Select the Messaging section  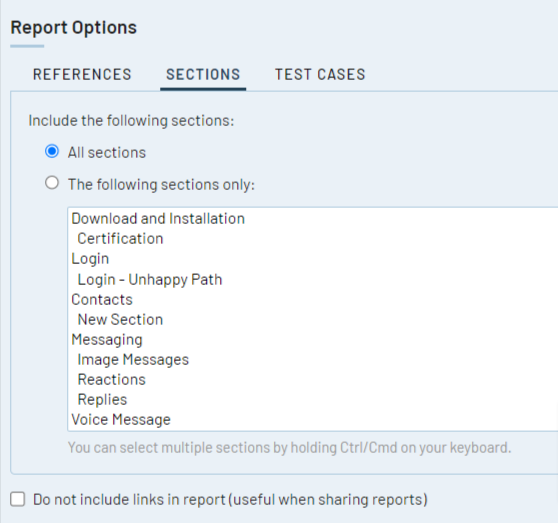pos(313,339)
